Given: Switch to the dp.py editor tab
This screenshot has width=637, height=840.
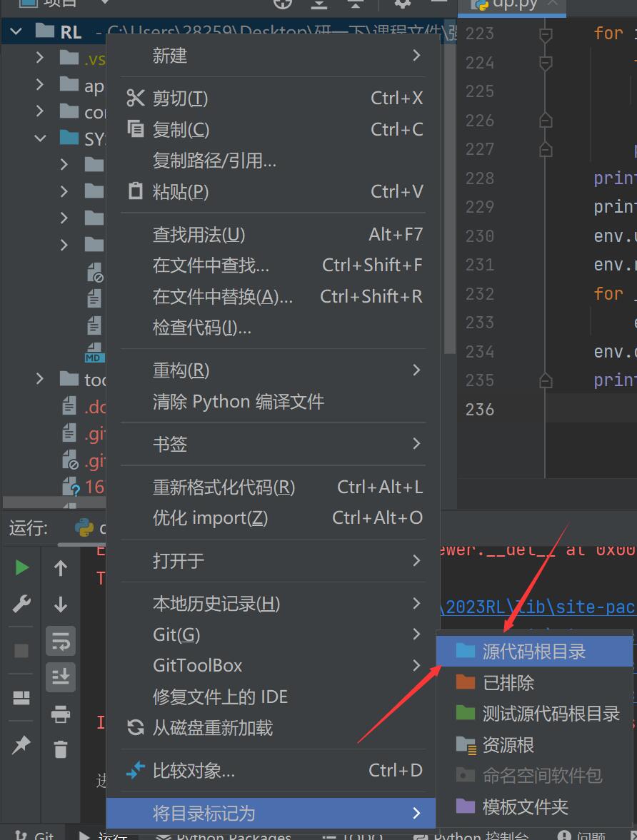Looking at the screenshot, I should coord(511,7).
